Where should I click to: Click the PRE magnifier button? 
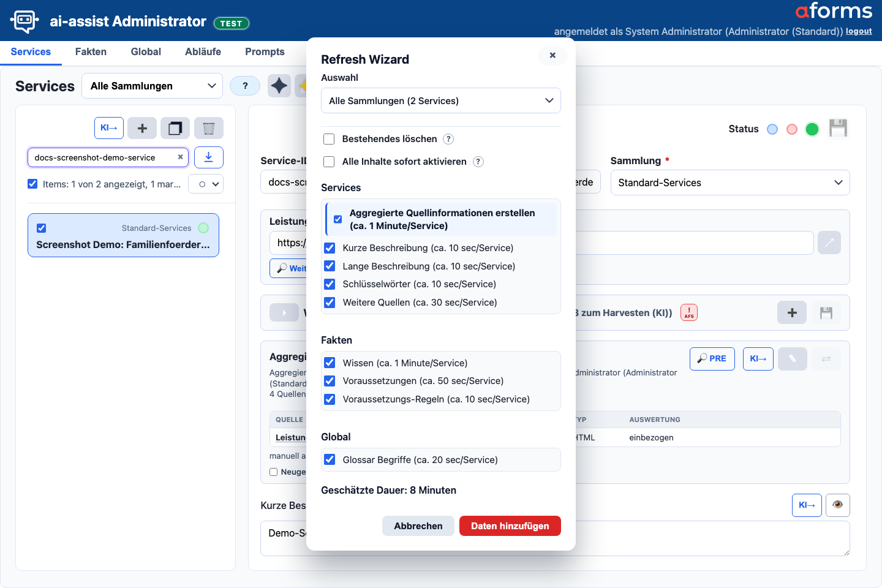click(x=712, y=358)
